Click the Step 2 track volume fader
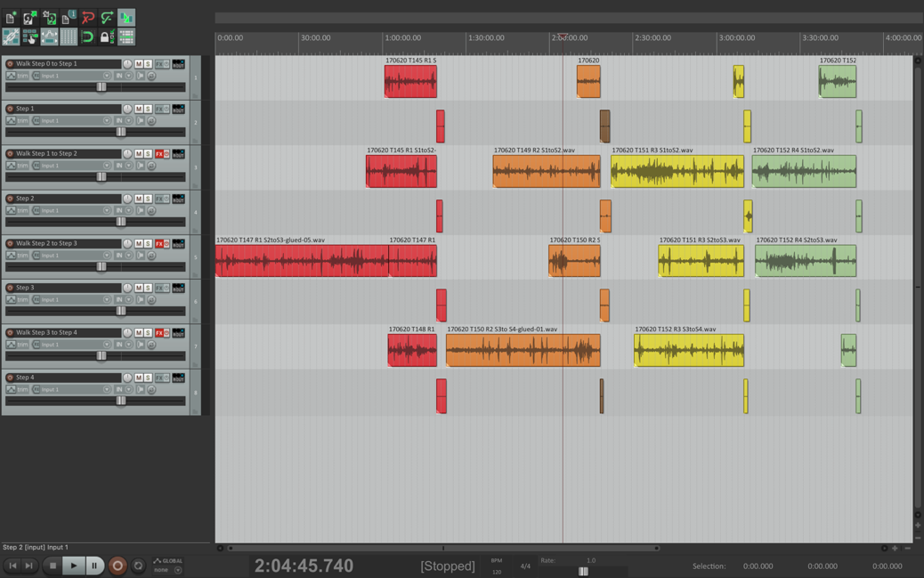 tap(120, 222)
